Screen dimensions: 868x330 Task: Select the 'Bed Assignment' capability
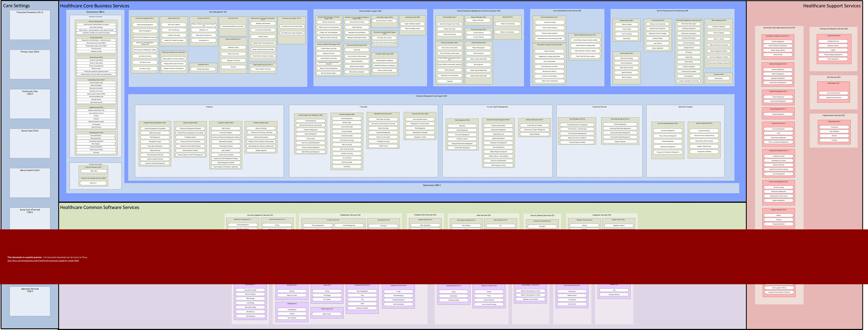pyautogui.click(x=478, y=65)
